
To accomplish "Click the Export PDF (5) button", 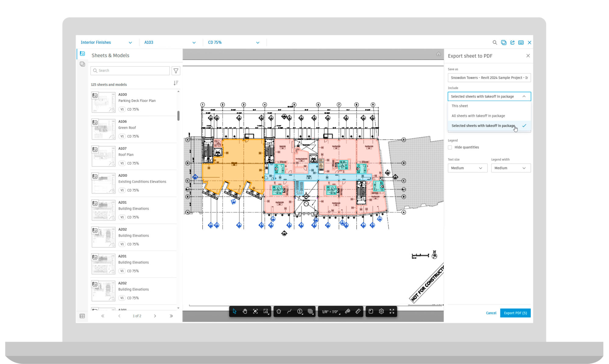I will [x=515, y=313].
